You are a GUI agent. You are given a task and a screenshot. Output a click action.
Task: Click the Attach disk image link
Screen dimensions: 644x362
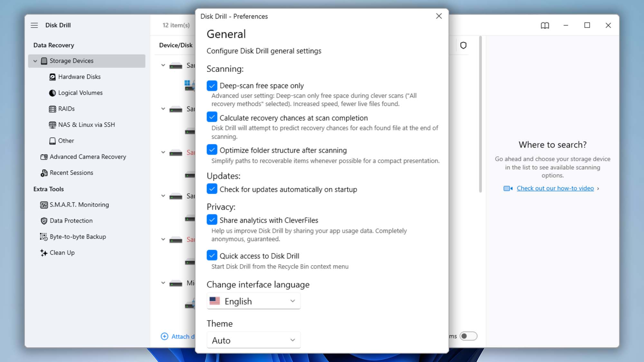pyautogui.click(x=183, y=337)
